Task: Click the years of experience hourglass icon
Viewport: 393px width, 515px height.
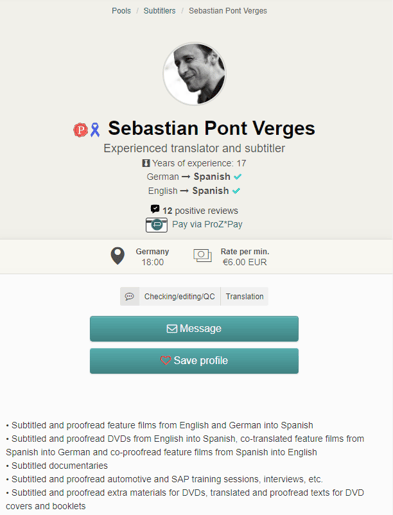Action: (146, 163)
